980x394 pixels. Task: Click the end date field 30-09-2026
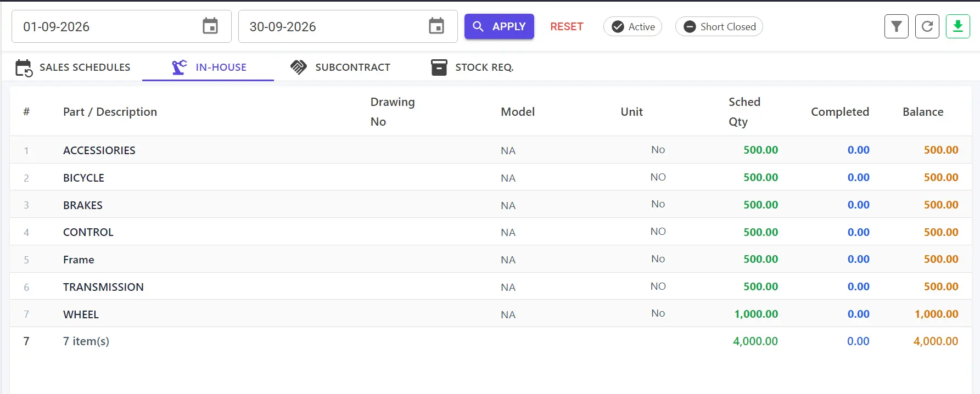tap(348, 26)
